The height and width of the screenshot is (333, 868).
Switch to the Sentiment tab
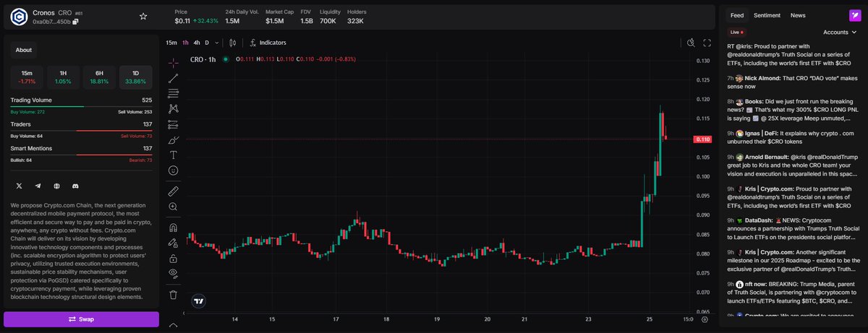[x=767, y=14]
